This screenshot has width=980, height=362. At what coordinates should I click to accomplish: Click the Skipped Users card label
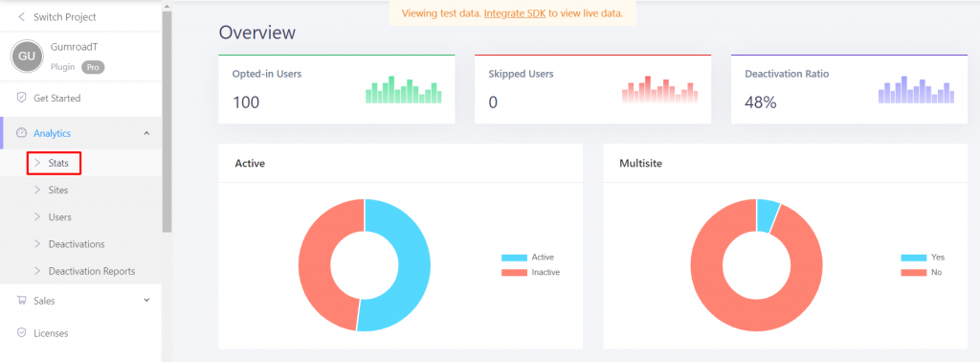[521, 74]
